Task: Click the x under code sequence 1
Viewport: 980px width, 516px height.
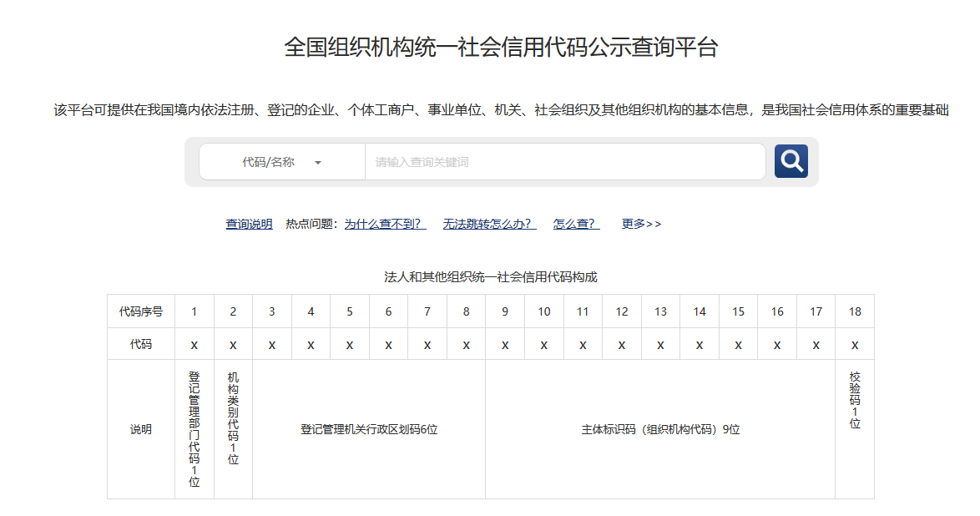Action: [x=194, y=345]
